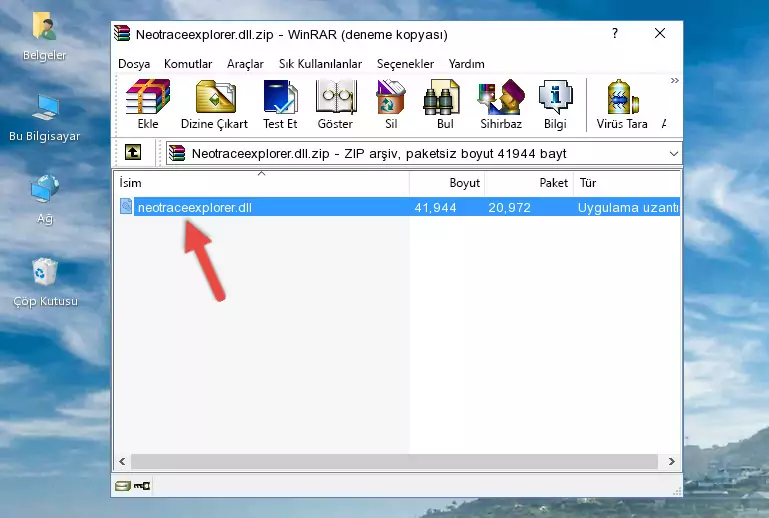Open the Yardım menu
The height and width of the screenshot is (518, 769).
click(x=466, y=64)
